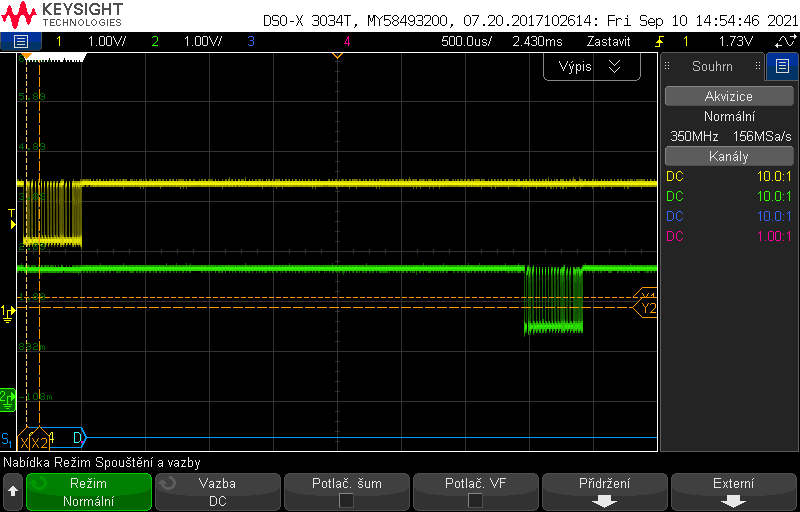Enable channel 4 in top bar
800x512 pixels.
[x=347, y=41]
